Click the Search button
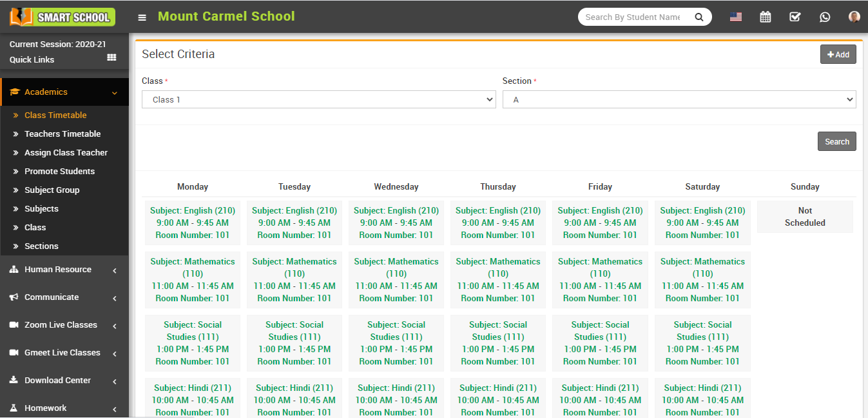This screenshot has width=868, height=418. 836,141
